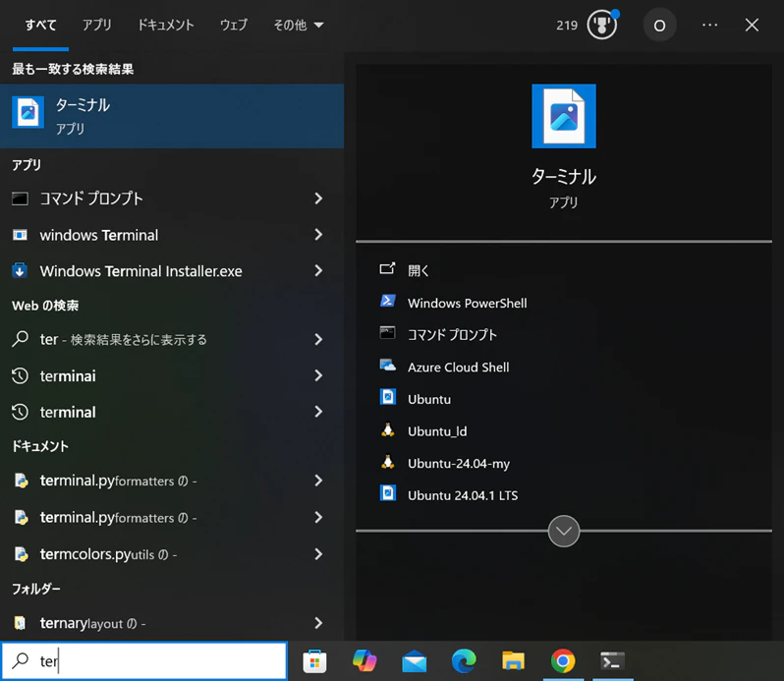Open Microsoft Edge from the taskbar
Image resolution: width=784 pixels, height=681 pixels.
coord(464,661)
